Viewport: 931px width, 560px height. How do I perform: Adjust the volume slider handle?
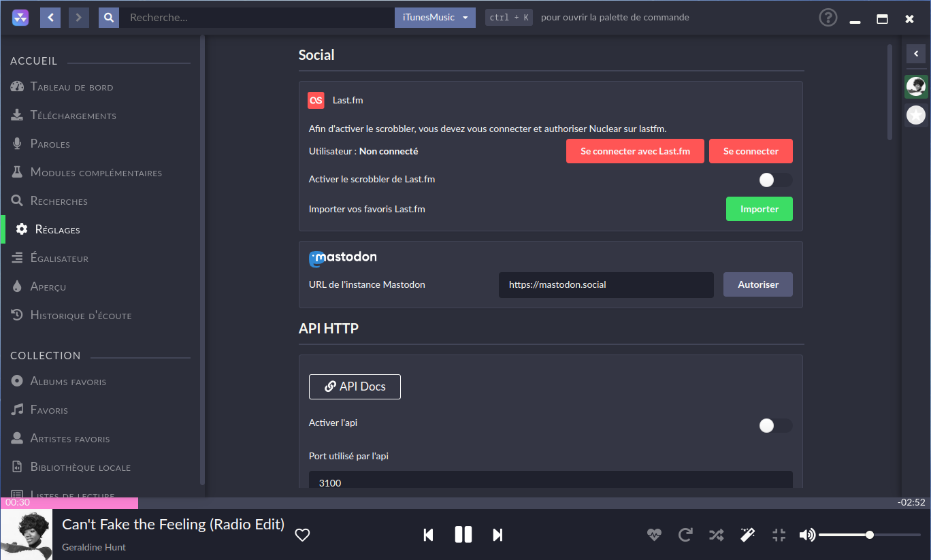coord(870,535)
